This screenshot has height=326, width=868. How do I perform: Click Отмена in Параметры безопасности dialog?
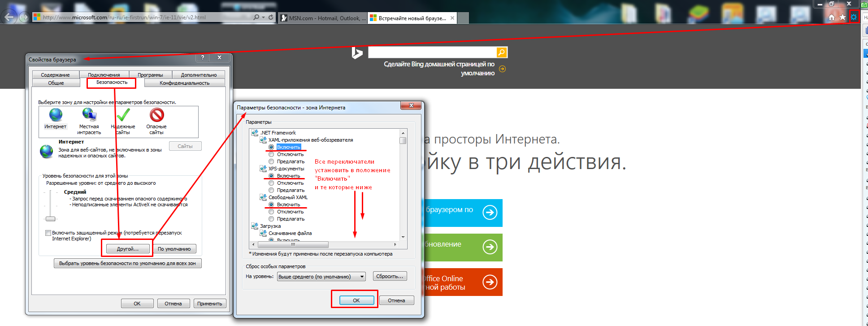point(396,300)
